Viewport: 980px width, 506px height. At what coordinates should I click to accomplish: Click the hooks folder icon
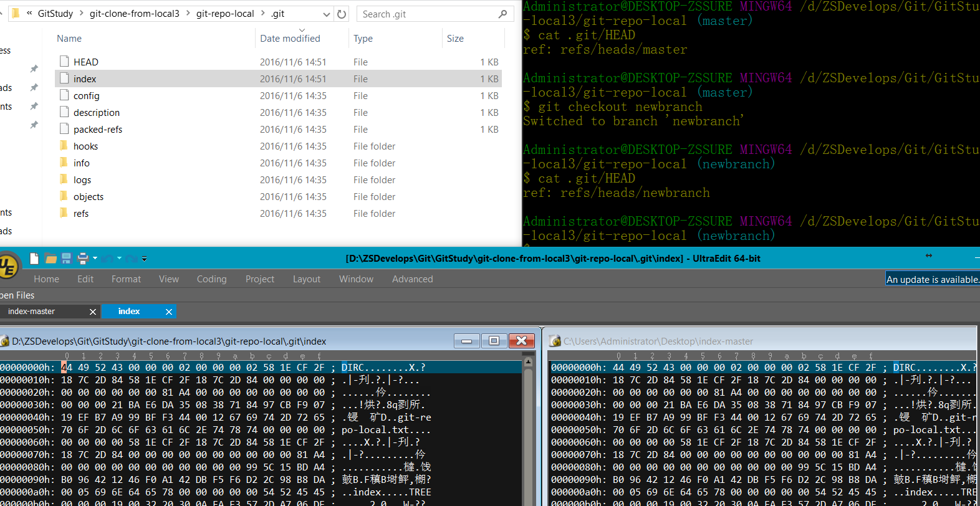64,145
